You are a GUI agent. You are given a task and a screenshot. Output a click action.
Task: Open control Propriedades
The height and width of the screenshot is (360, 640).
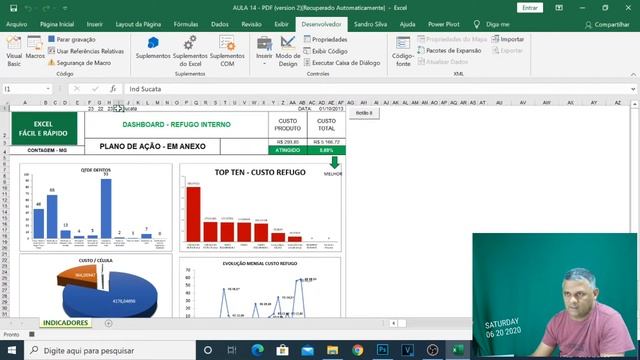325,40
